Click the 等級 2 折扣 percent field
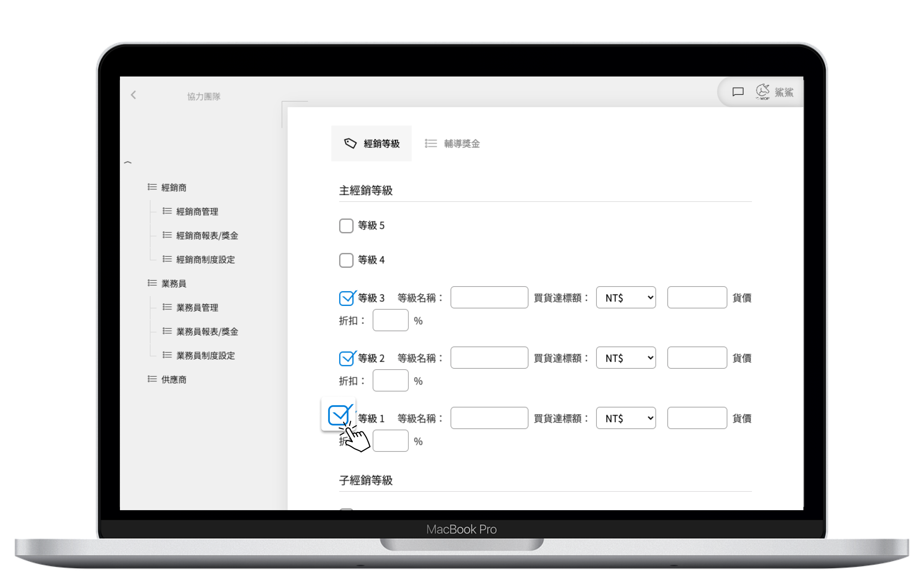Viewport: 924px width, 587px height. pyautogui.click(x=390, y=380)
